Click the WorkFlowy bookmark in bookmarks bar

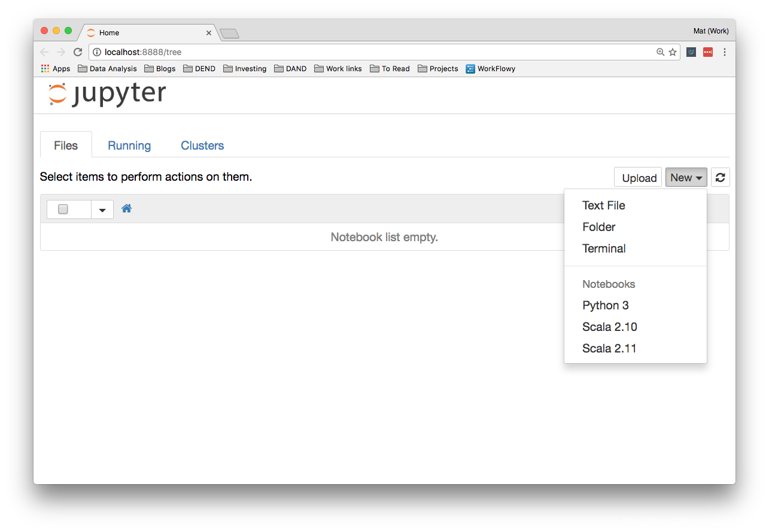coord(490,68)
